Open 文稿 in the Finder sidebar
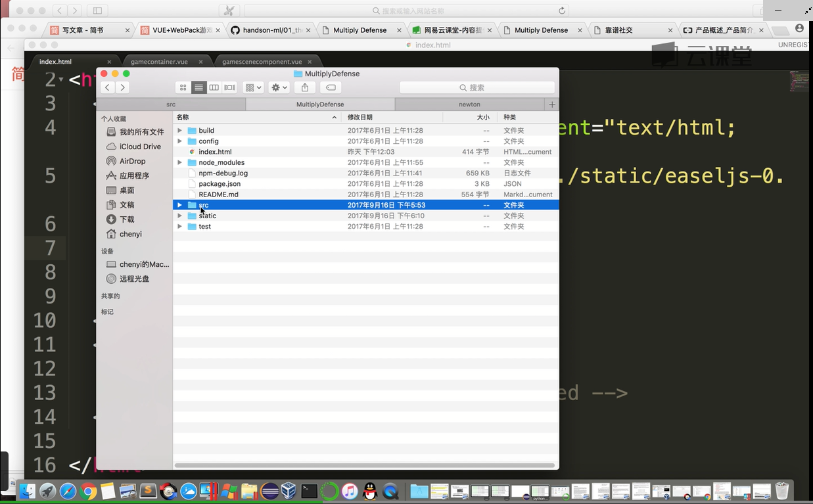Screen dimensions: 813x504 click(x=120, y=205)
